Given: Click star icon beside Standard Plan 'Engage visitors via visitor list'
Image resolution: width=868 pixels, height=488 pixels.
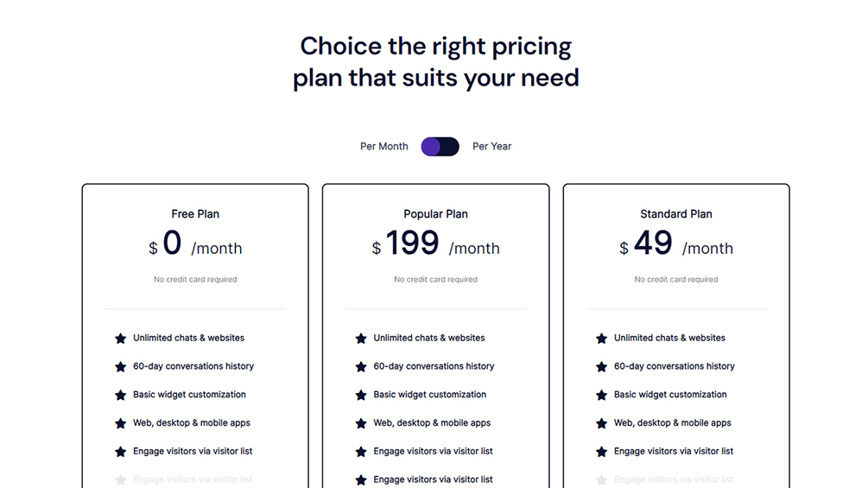Looking at the screenshot, I should (x=602, y=452).
